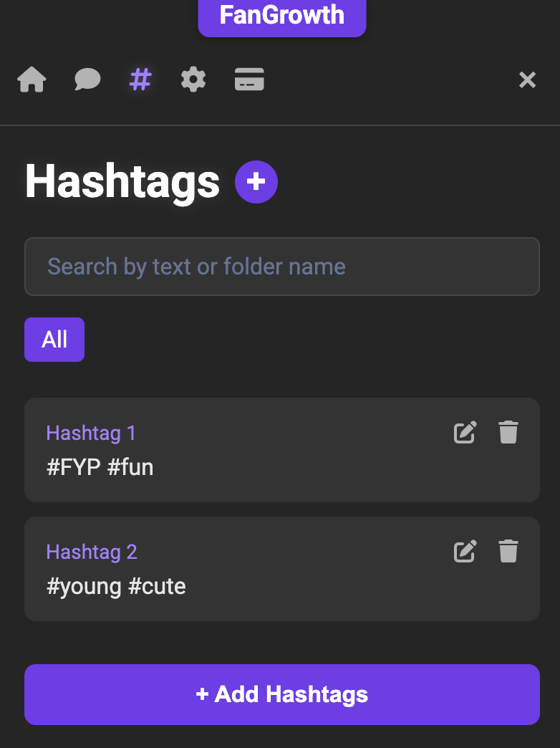Delete Hashtag 2 using trash icon
The height and width of the screenshot is (748, 560).
click(x=508, y=552)
